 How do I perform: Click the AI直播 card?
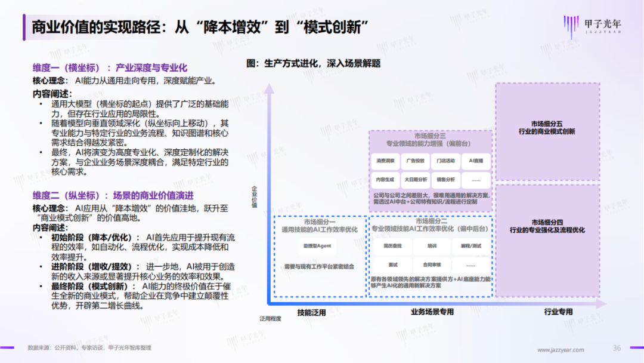pyautogui.click(x=476, y=161)
